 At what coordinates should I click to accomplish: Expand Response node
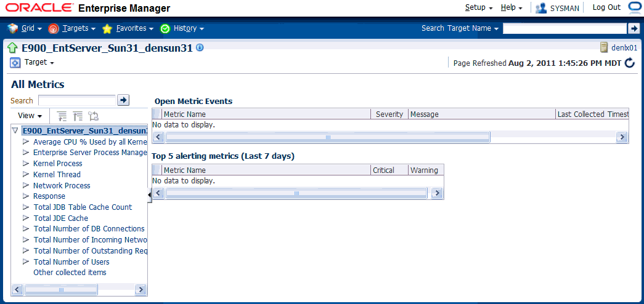coord(26,196)
